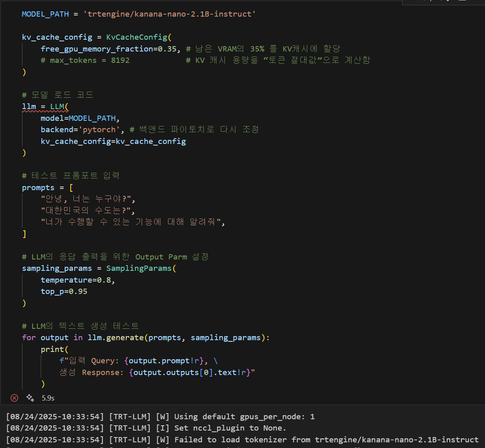Click the 'Failed to load tokenizer' warning line

242,440
